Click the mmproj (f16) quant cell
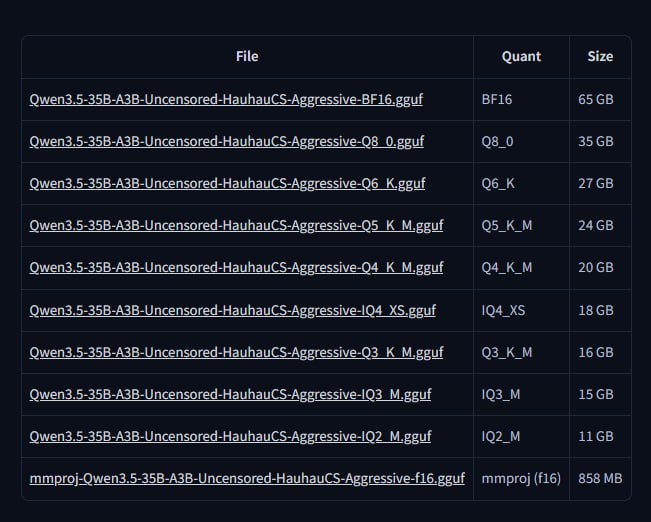 tap(521, 479)
